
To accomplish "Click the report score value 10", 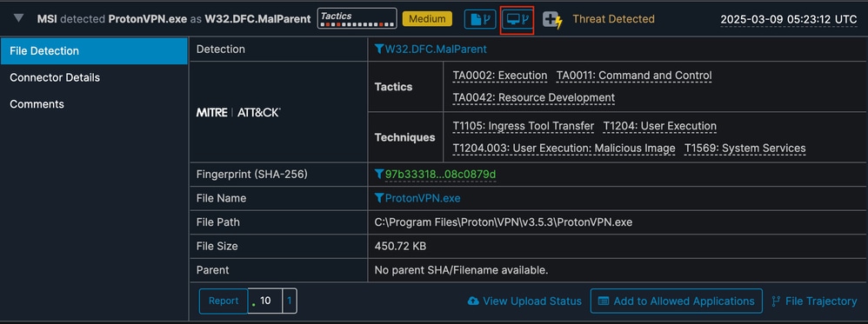I will [x=265, y=301].
